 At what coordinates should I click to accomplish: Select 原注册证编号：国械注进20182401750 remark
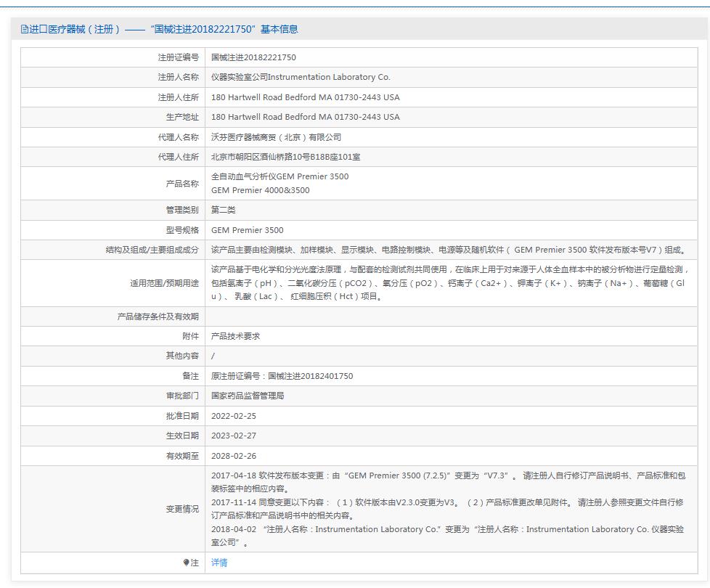tap(282, 376)
